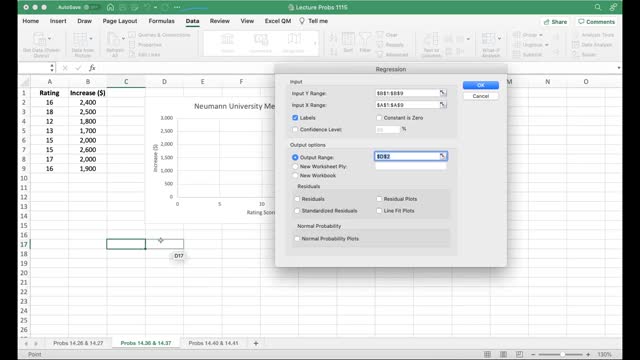Click the fx insert function icon
This screenshot has height=360, width=640.
tap(92, 68)
